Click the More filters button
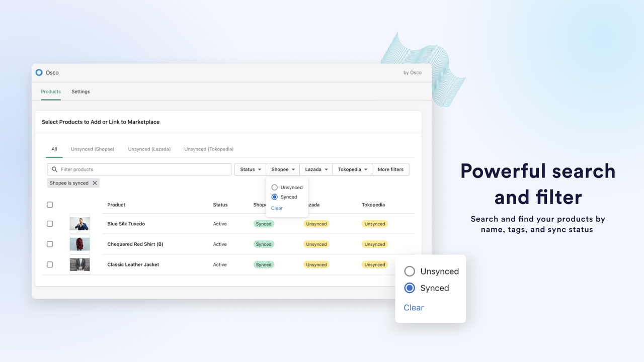The height and width of the screenshot is (362, 644). pyautogui.click(x=391, y=169)
